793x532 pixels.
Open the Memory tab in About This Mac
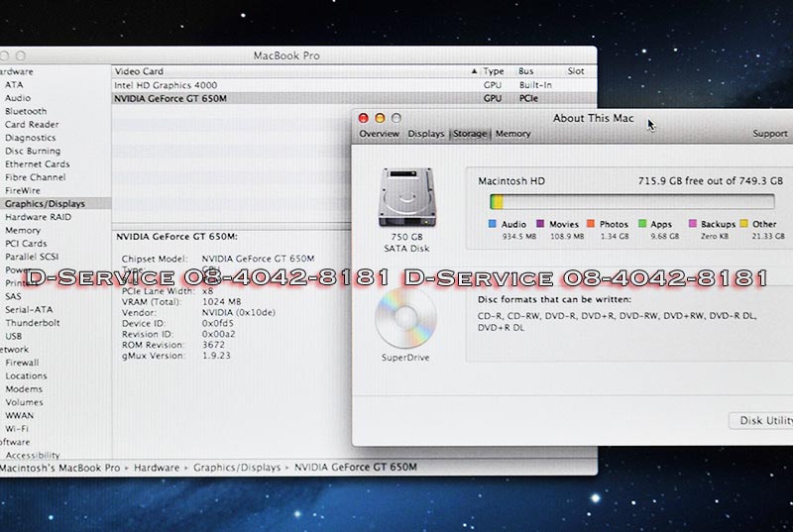click(512, 134)
